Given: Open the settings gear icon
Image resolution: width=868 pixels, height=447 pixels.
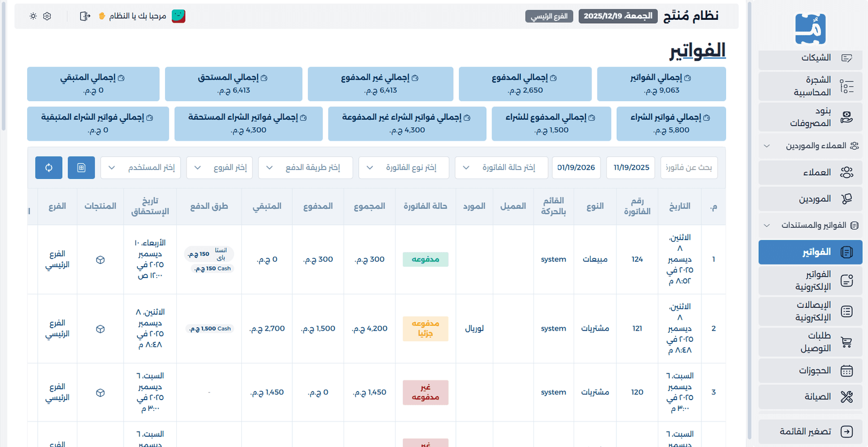Looking at the screenshot, I should [47, 16].
